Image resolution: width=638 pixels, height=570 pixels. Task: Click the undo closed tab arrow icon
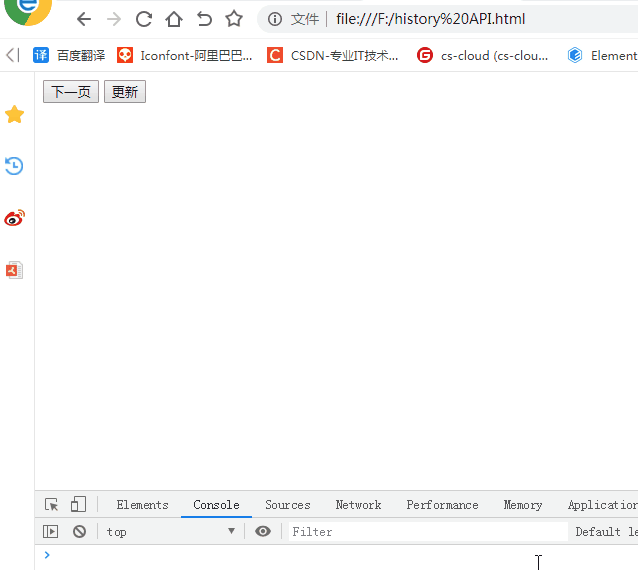(204, 19)
